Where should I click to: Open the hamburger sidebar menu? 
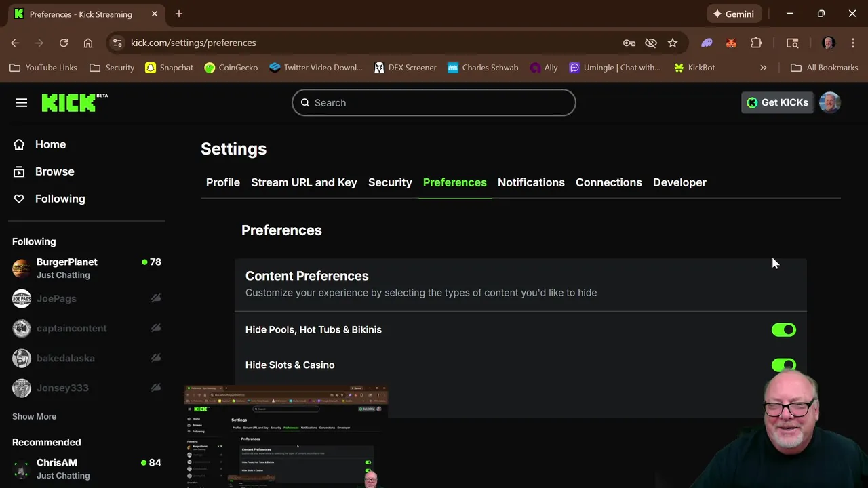point(22,103)
